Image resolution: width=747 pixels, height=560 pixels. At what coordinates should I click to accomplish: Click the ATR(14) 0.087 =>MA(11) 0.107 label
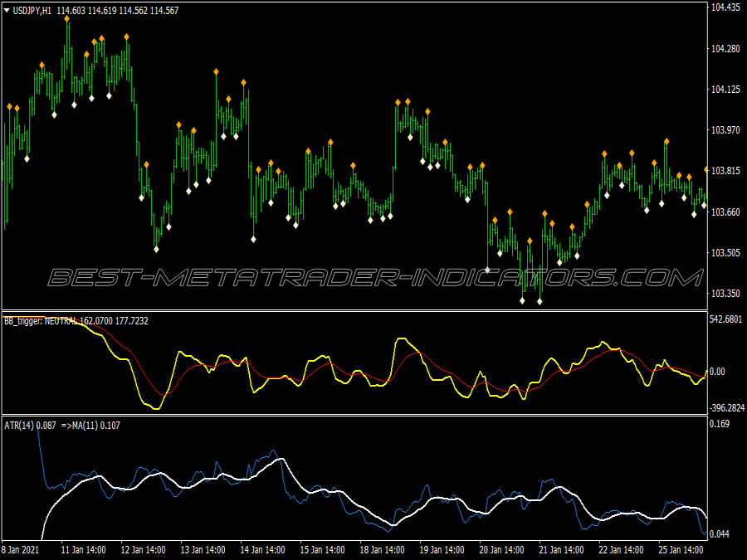tap(62, 426)
